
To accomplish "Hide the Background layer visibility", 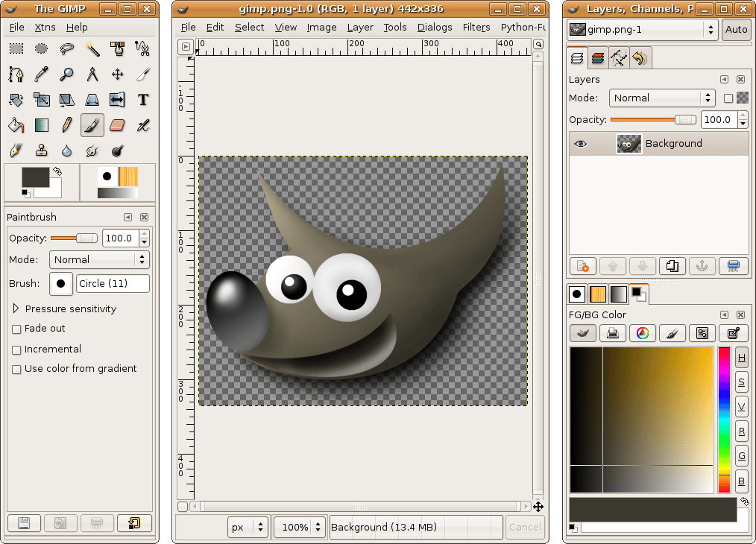I will pos(580,143).
